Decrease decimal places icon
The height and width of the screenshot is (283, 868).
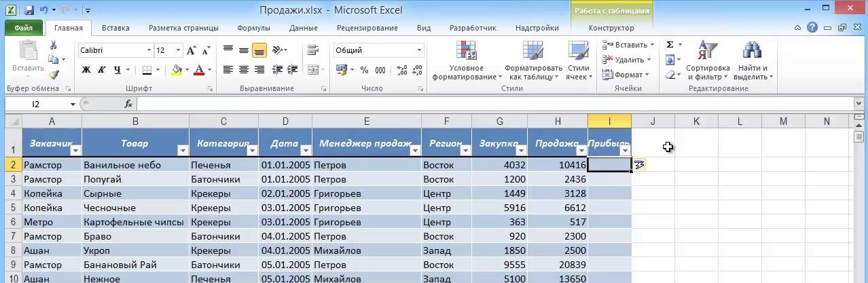click(416, 69)
